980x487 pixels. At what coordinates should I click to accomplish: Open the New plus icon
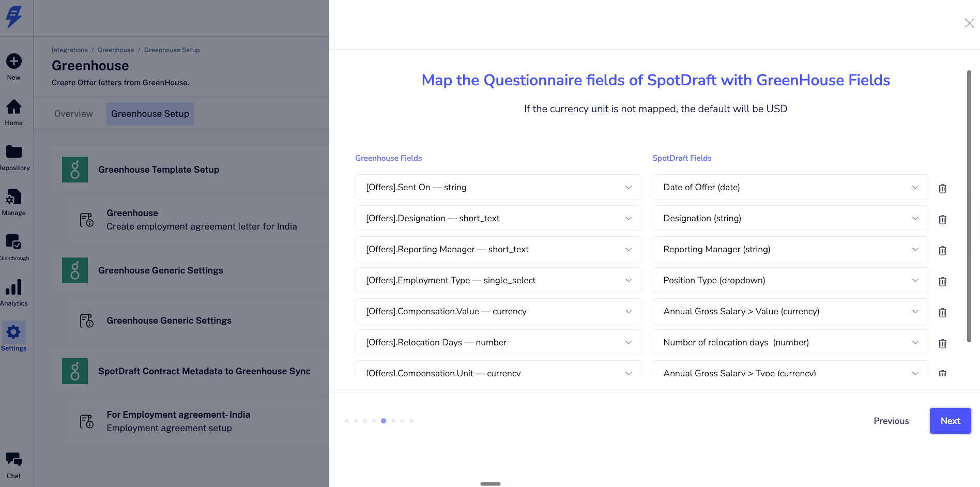point(14,61)
